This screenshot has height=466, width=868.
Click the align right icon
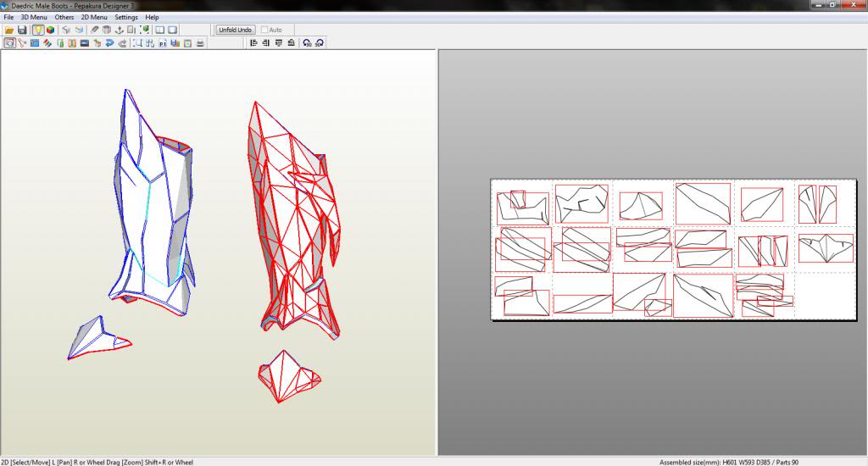[265, 43]
